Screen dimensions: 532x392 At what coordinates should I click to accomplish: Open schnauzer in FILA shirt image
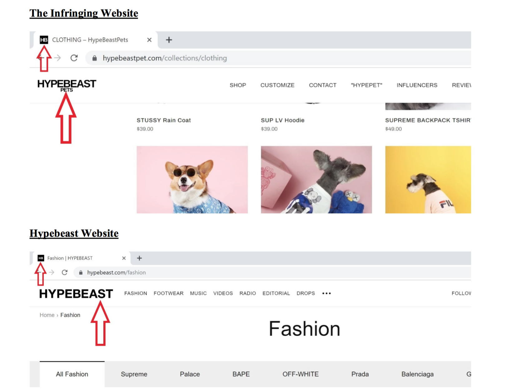(x=428, y=180)
